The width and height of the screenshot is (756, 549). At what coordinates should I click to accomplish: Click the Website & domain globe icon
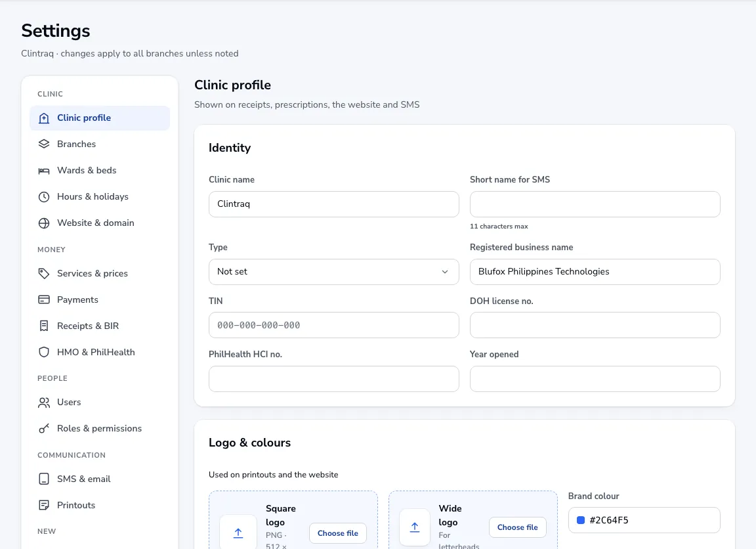click(x=44, y=223)
